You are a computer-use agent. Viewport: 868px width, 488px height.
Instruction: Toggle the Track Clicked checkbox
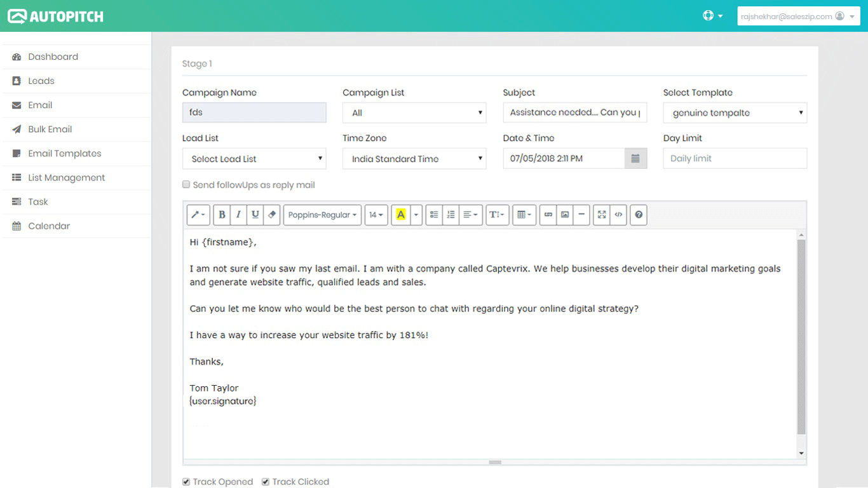[266, 482]
